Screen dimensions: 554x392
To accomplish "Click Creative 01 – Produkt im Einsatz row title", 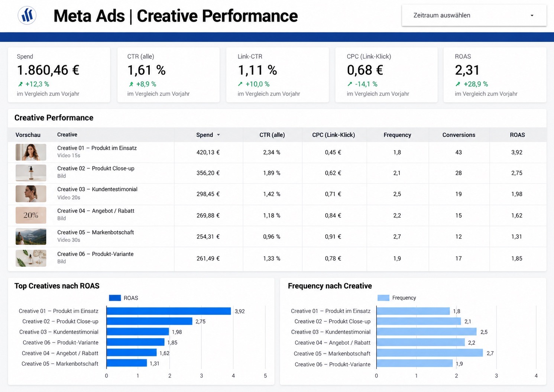I will (97, 148).
